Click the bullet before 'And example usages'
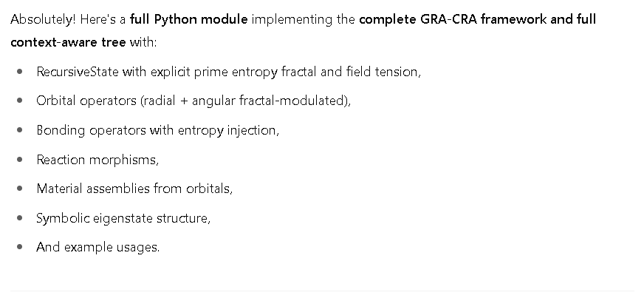The width and height of the screenshot is (644, 301). click(20, 247)
